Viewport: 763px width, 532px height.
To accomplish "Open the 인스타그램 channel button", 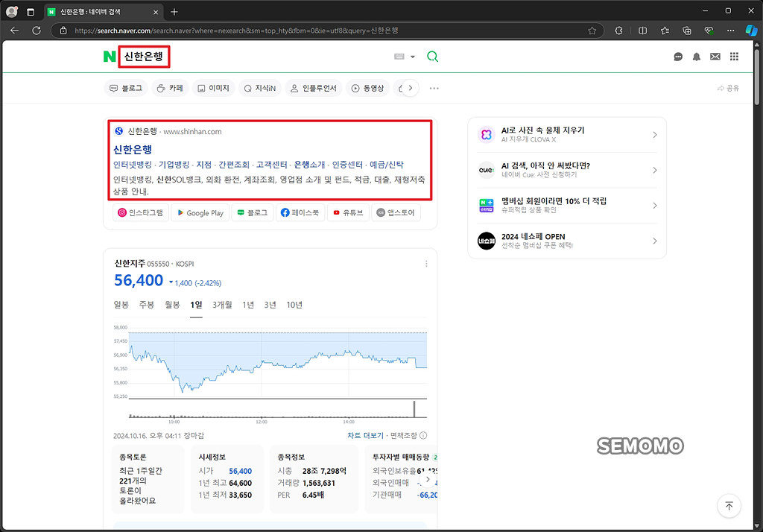I will tap(141, 212).
